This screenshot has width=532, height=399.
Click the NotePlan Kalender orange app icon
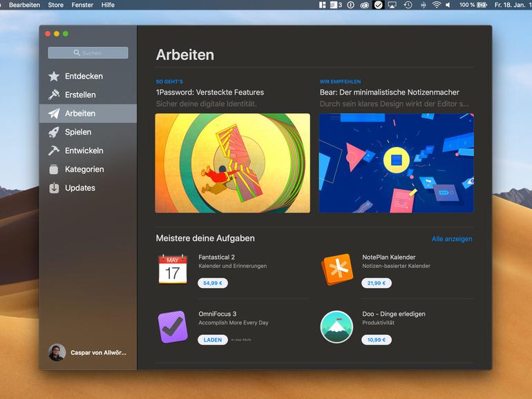click(x=337, y=269)
